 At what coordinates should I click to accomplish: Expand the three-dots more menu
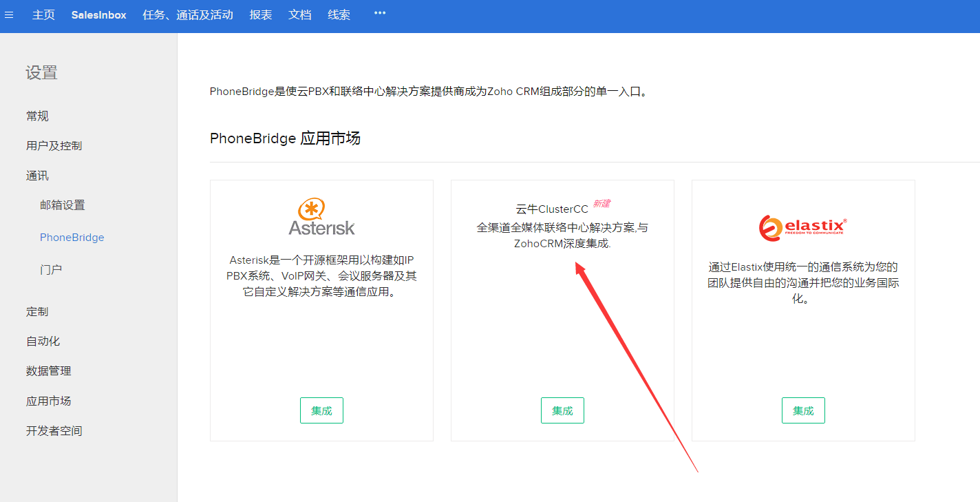tap(380, 13)
